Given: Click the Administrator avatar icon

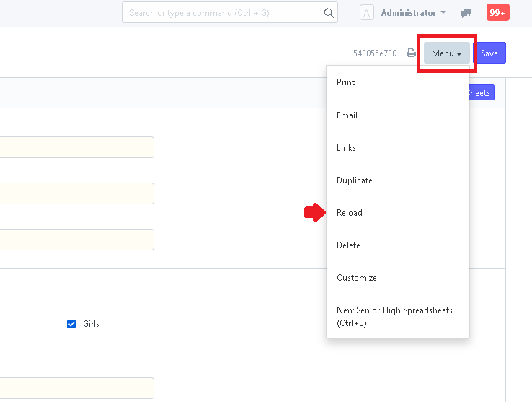Looking at the screenshot, I should (366, 13).
